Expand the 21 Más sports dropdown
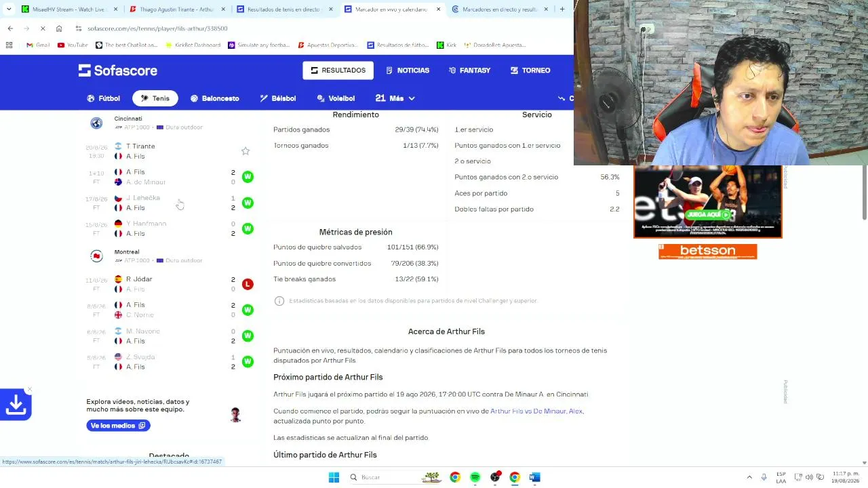This screenshot has height=488, width=868. tap(395, 98)
